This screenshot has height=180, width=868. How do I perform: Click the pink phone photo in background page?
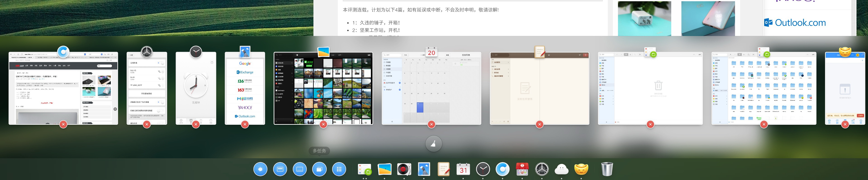(x=708, y=19)
